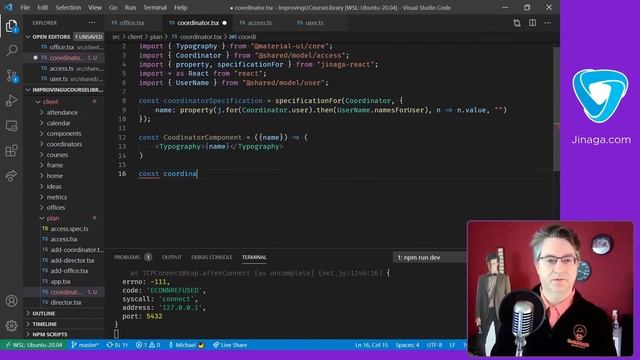640x360 pixels.
Task: Open the Live Share activity bar icon
Action: point(11,176)
